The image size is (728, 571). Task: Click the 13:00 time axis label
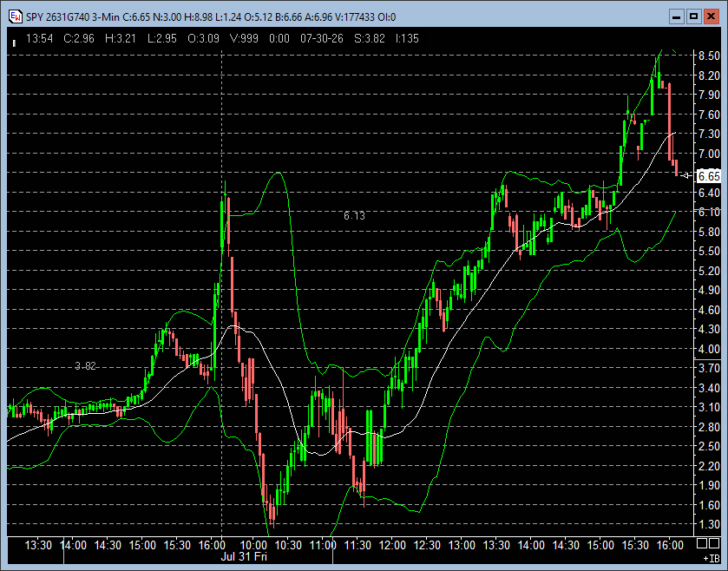click(462, 545)
